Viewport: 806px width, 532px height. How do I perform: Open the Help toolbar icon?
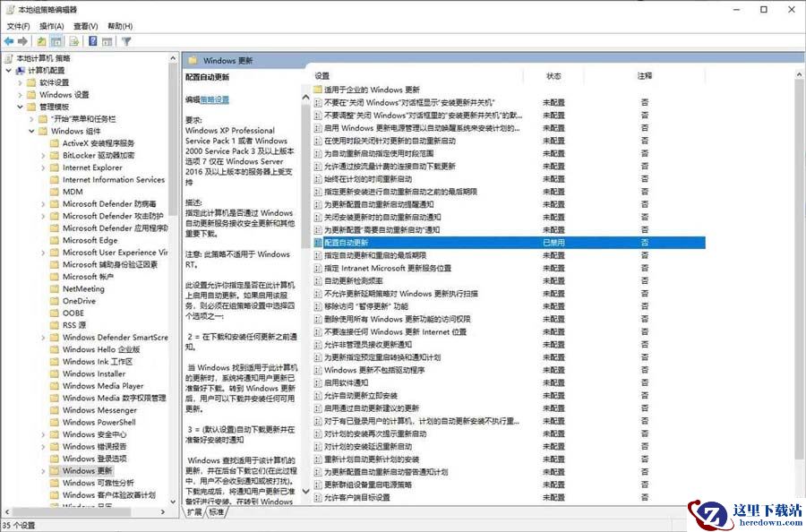[x=93, y=41]
